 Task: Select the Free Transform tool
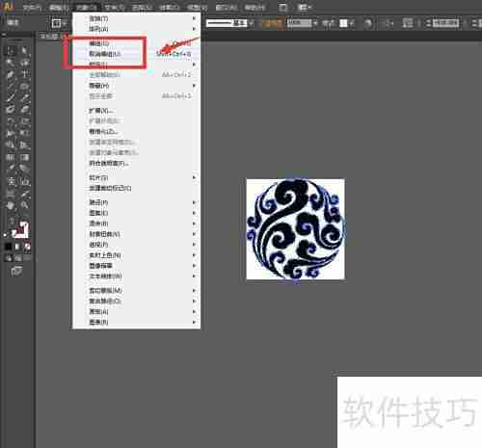(x=24, y=133)
